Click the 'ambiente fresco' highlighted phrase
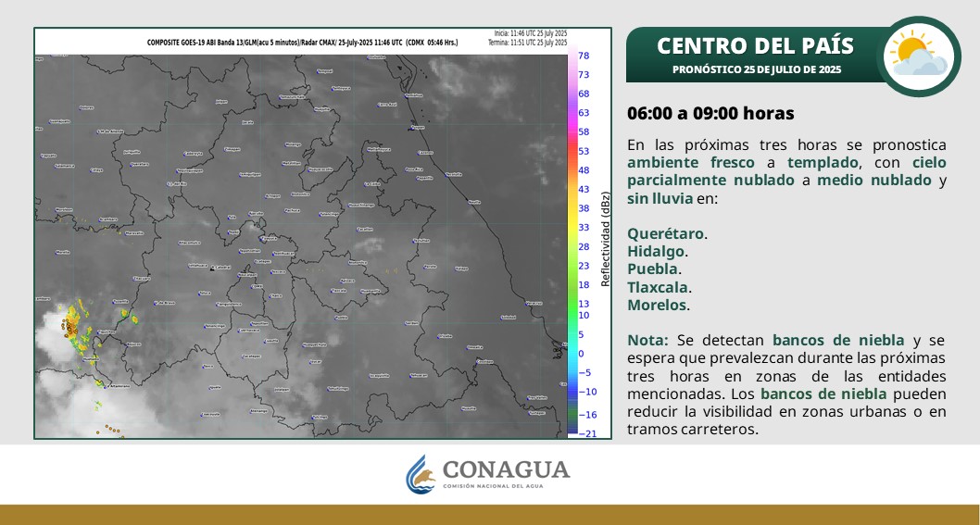 pyautogui.click(x=691, y=163)
